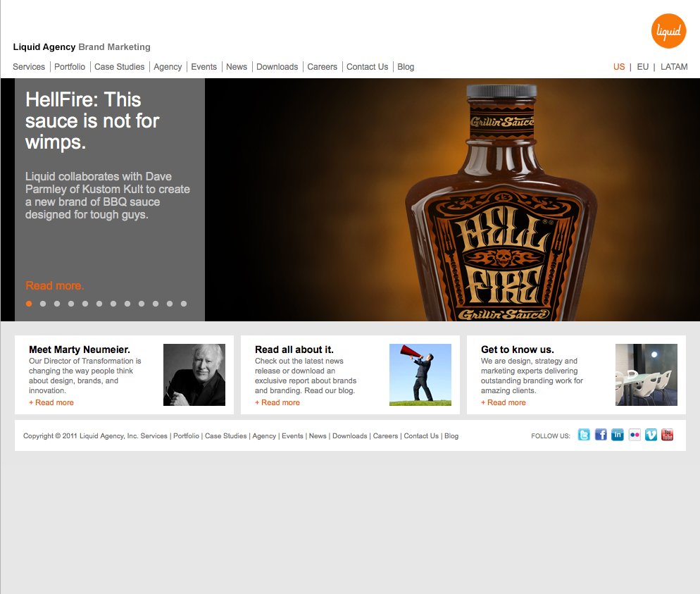Click the Meet Marty Neumeier heading
Image resolution: width=700 pixels, height=594 pixels.
click(x=80, y=349)
